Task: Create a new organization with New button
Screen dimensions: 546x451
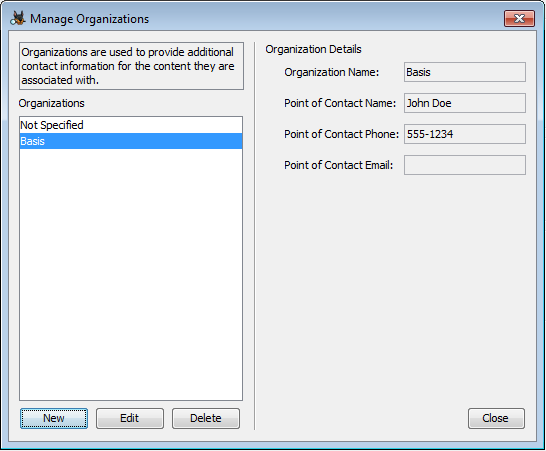Action: point(54,418)
